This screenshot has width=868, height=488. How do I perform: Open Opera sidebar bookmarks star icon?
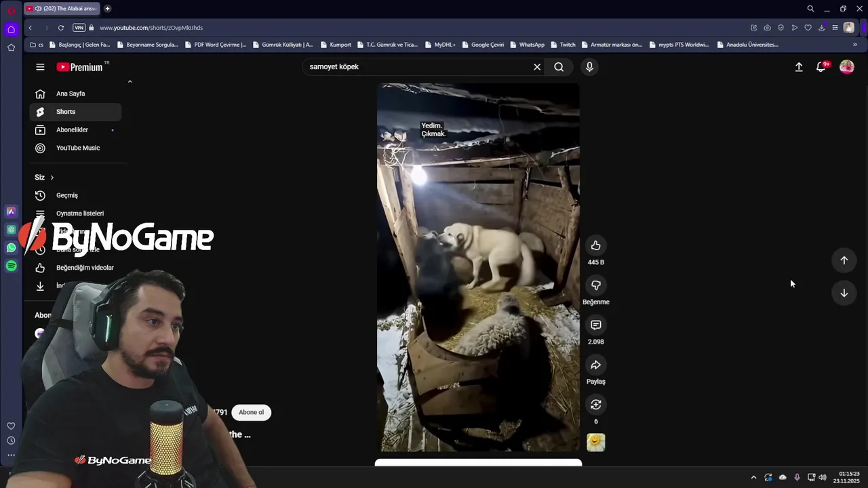pyautogui.click(x=11, y=47)
